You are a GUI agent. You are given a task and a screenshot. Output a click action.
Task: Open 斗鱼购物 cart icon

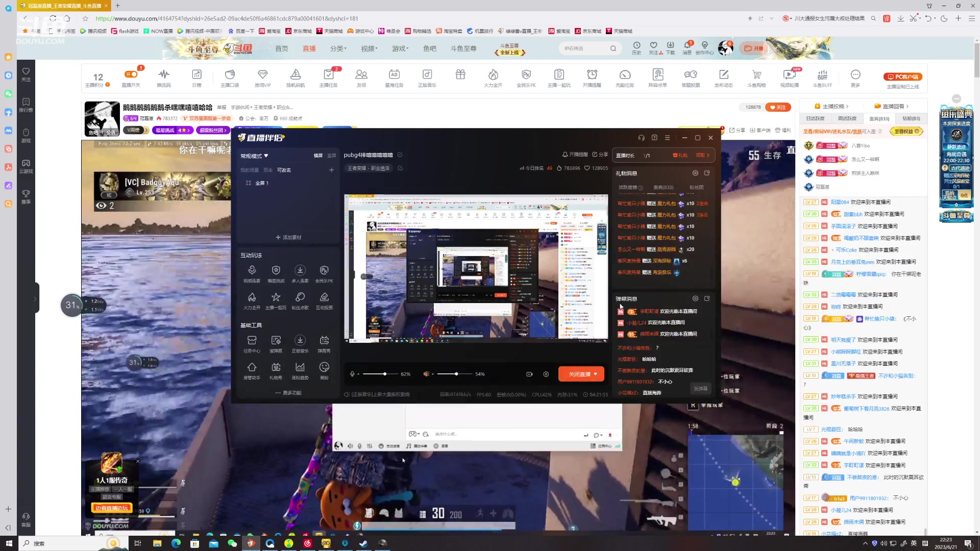tap(756, 78)
